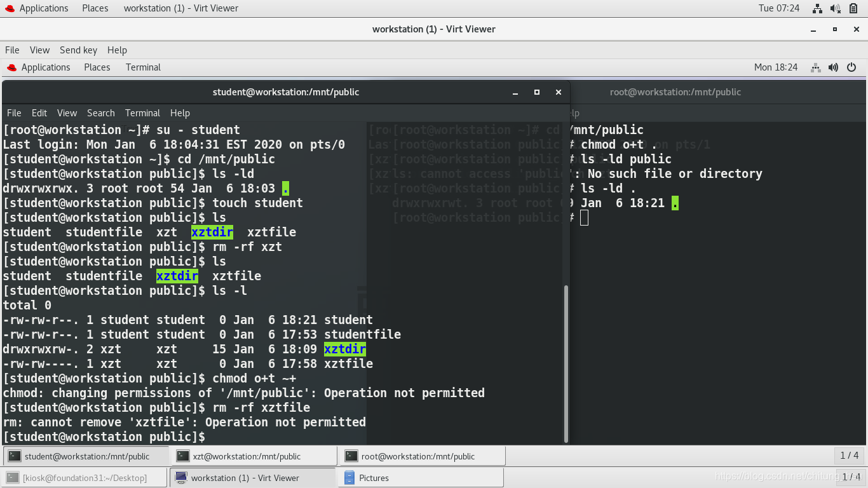This screenshot has height=488, width=868.
Task: Open Virt Viewer View menu
Action: [x=39, y=50]
